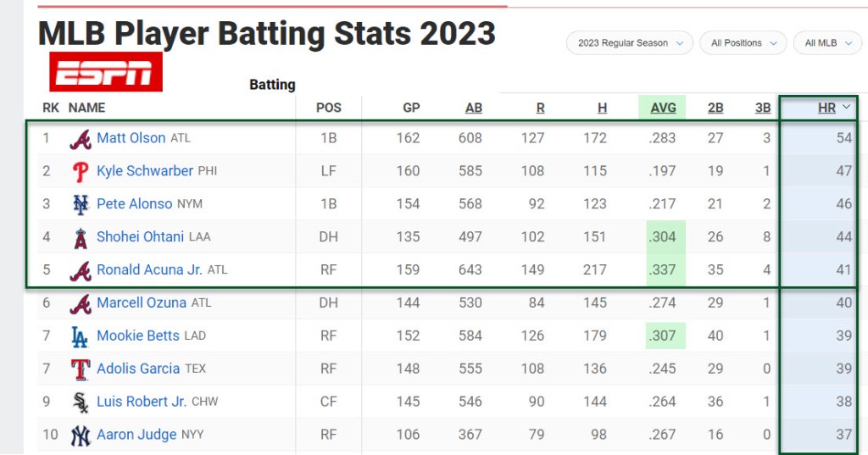Sort table by HR column header
This screenshot has height=455, width=868.
[826, 108]
